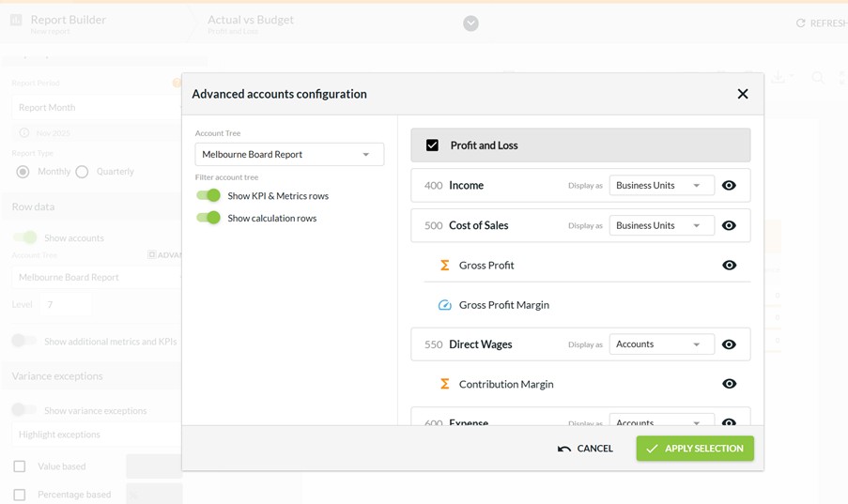Click the Gross Profit Margin gauge icon
The image size is (848, 504).
coord(445,305)
